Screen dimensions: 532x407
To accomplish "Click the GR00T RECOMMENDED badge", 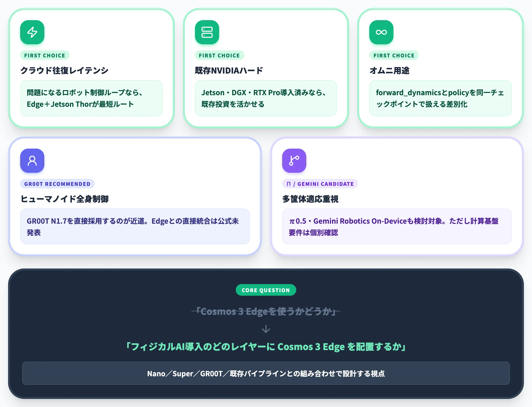I will click(57, 184).
